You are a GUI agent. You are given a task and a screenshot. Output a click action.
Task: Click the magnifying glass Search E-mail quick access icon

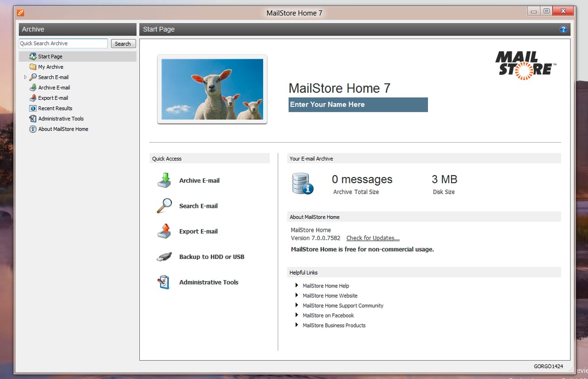(x=164, y=206)
